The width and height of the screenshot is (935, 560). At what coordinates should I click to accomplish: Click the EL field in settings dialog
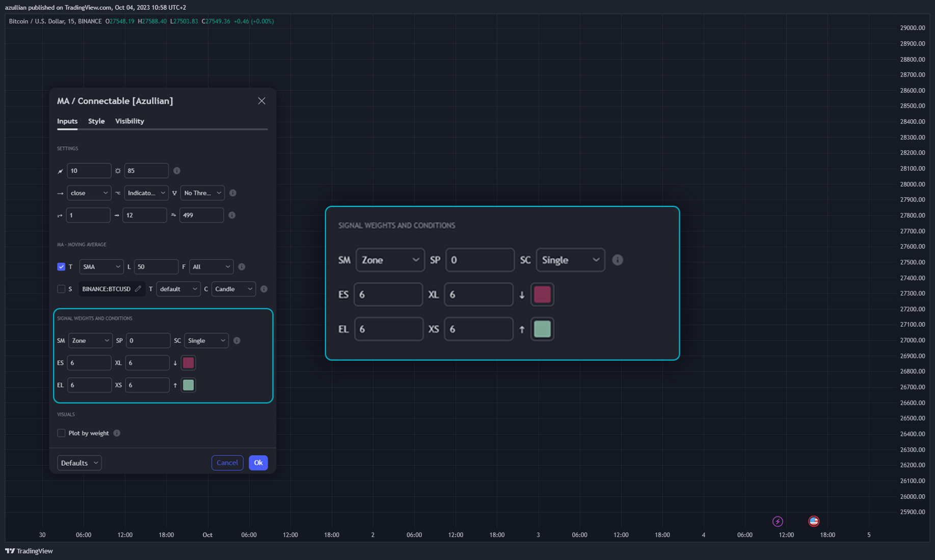point(89,385)
